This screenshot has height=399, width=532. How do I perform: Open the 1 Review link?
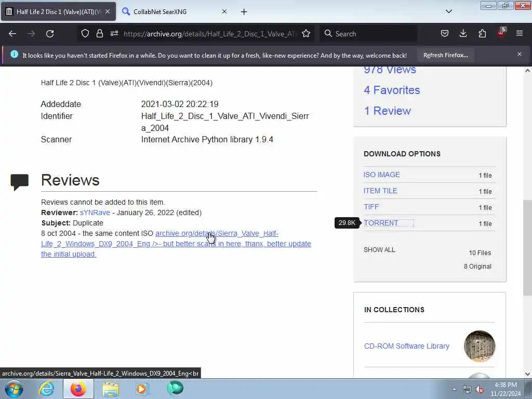pos(387,111)
